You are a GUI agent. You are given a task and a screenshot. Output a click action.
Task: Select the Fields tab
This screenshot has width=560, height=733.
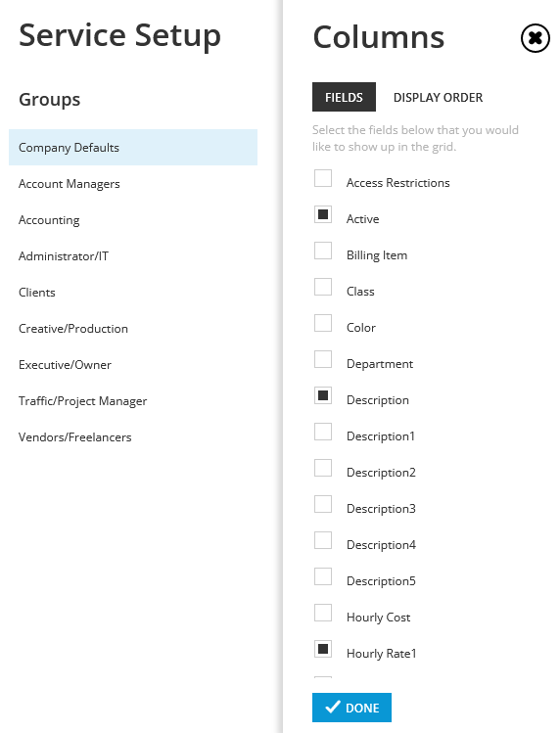[x=344, y=97]
